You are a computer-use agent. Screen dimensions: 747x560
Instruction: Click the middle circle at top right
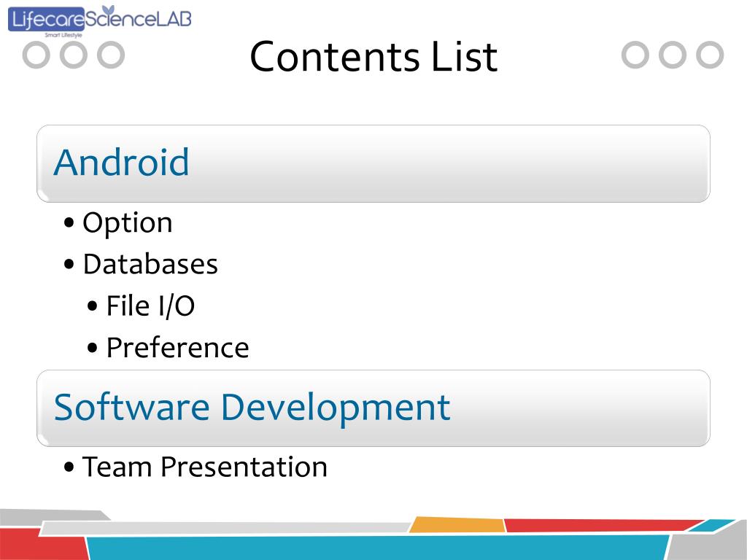[x=672, y=55]
